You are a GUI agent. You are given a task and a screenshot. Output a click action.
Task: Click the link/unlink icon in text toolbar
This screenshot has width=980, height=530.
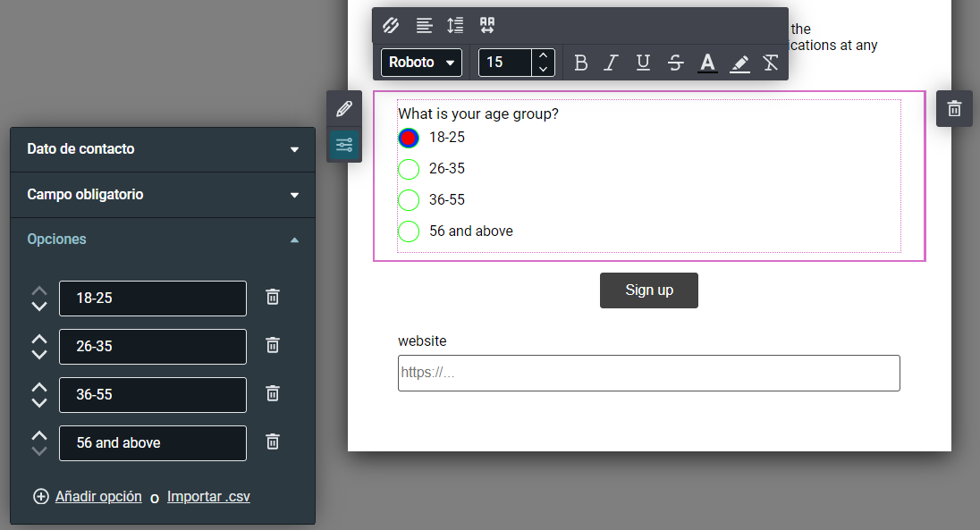coord(391,25)
